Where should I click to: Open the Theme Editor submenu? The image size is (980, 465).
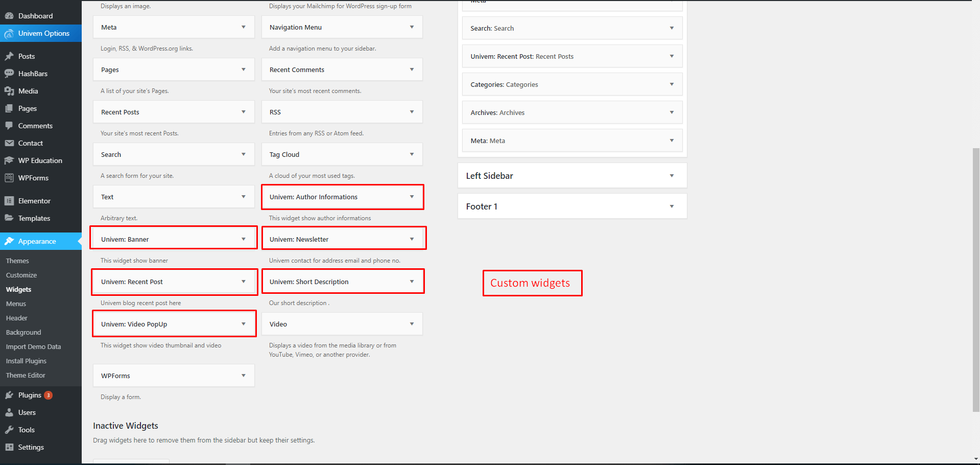pos(26,375)
